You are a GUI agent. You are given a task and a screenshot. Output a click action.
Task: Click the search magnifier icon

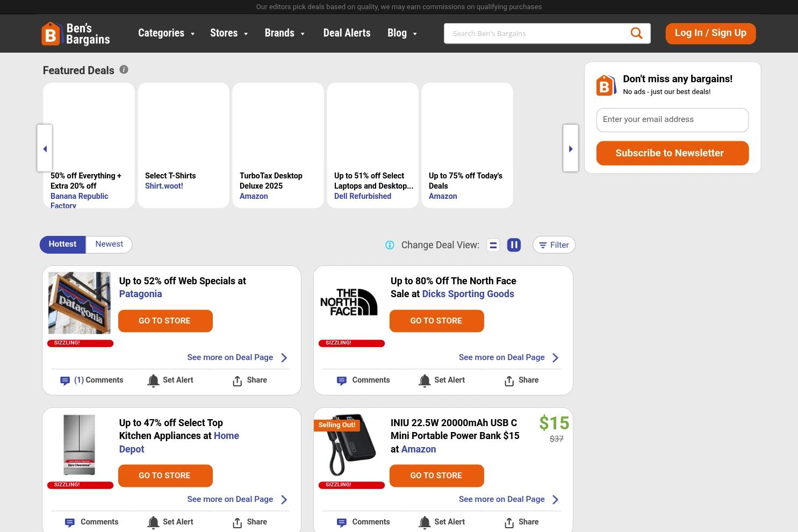pos(636,33)
